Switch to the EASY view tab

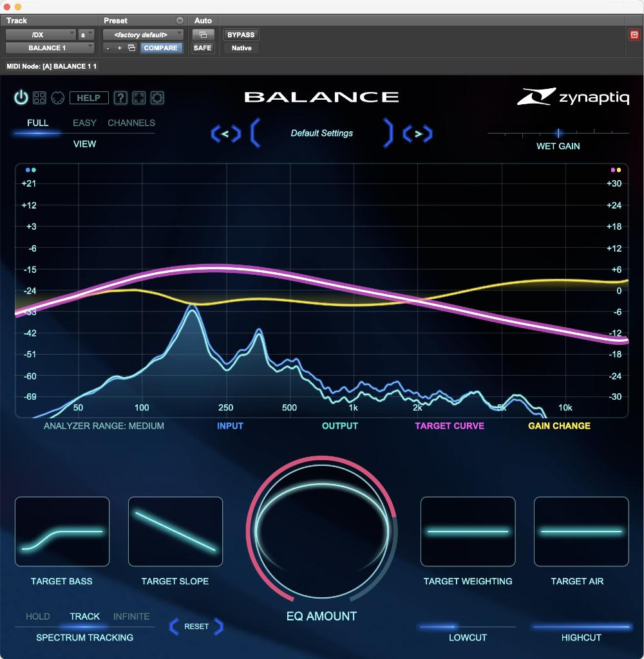[84, 123]
